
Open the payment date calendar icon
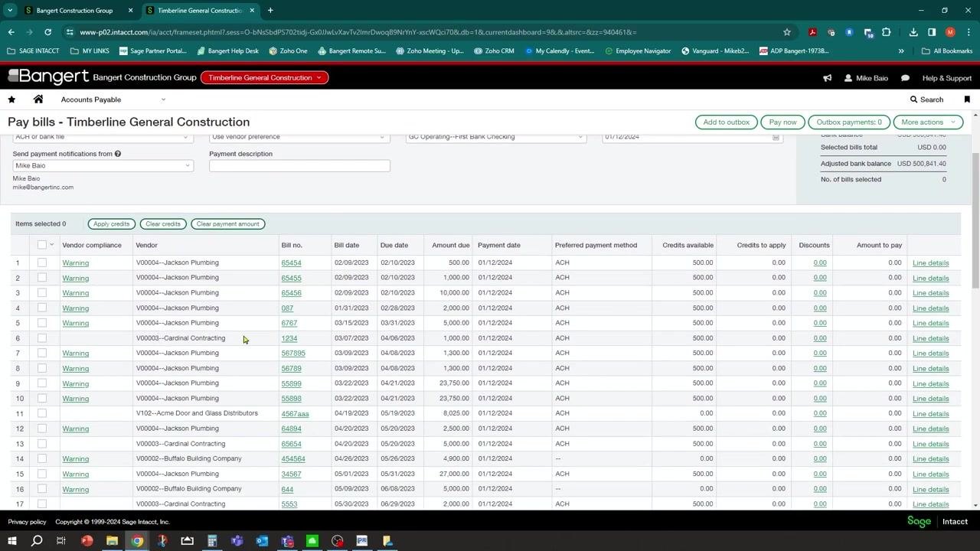click(x=776, y=137)
